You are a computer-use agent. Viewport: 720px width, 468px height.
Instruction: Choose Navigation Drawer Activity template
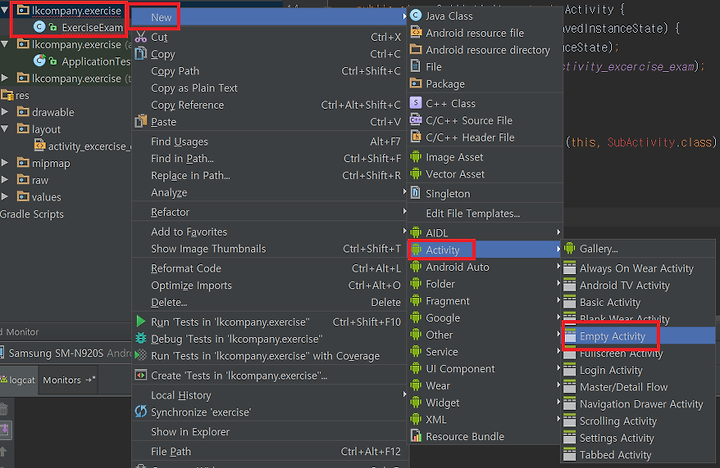pyautogui.click(x=638, y=404)
